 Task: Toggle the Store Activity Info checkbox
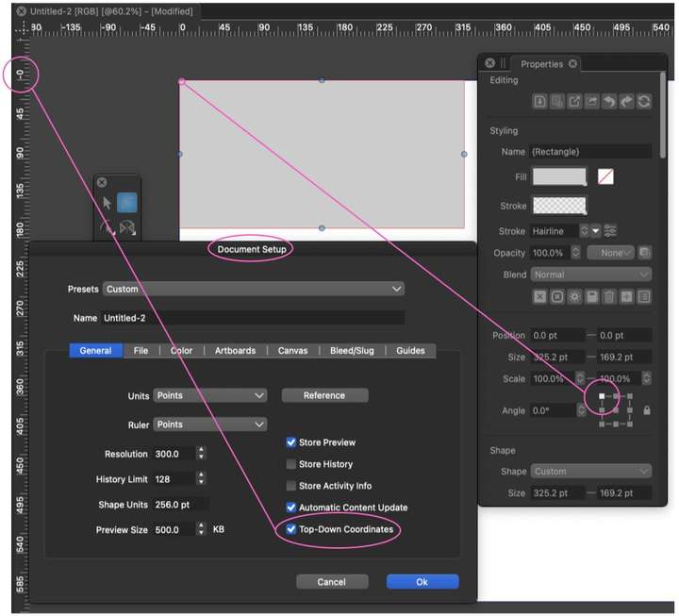(x=291, y=486)
